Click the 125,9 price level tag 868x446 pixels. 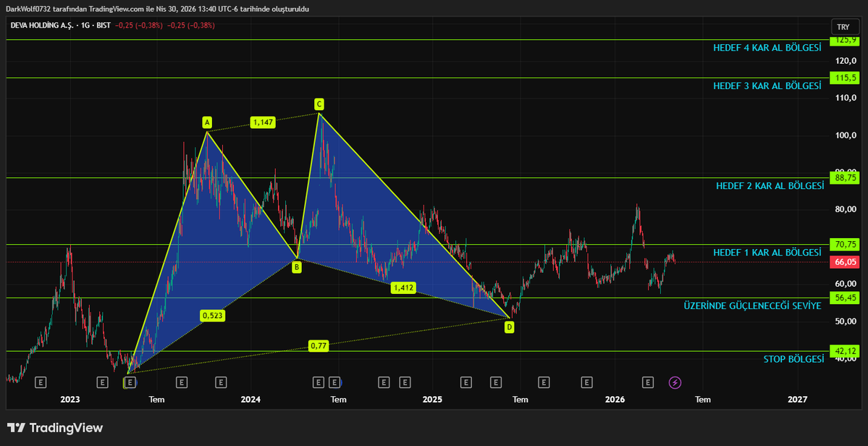843,40
